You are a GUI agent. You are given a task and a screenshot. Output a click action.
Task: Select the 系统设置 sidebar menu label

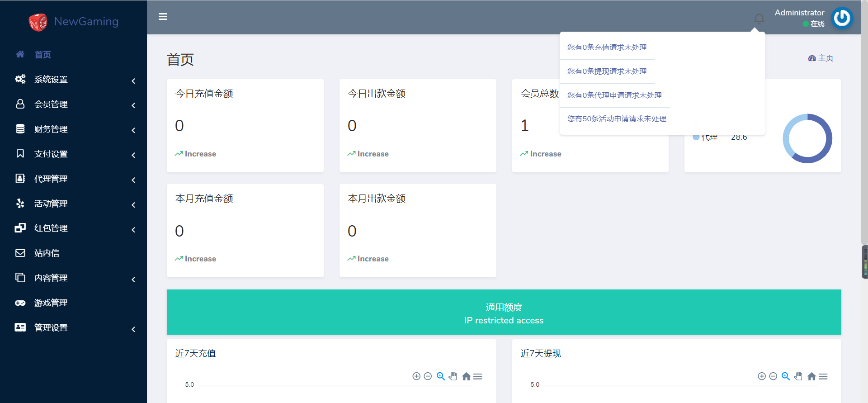point(51,79)
